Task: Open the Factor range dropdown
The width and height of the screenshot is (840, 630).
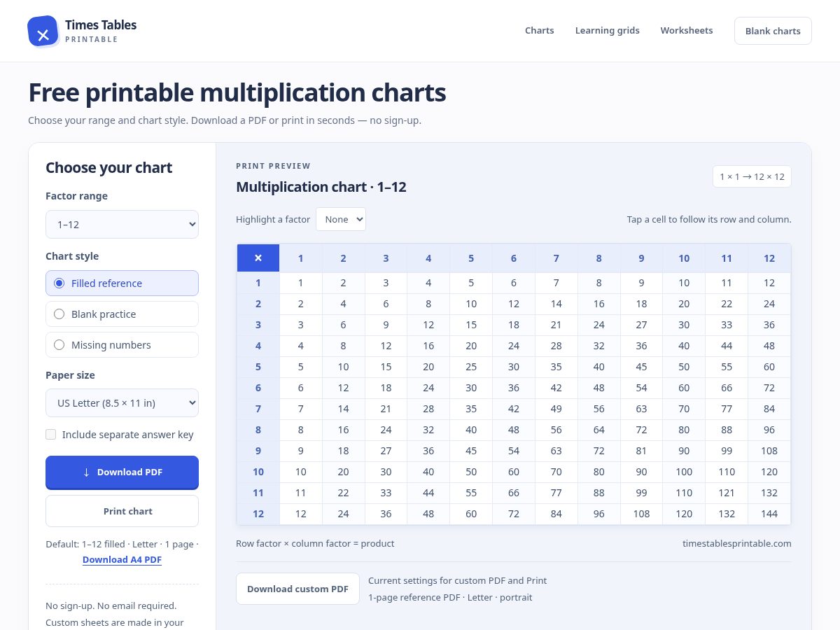Action: 122,225
